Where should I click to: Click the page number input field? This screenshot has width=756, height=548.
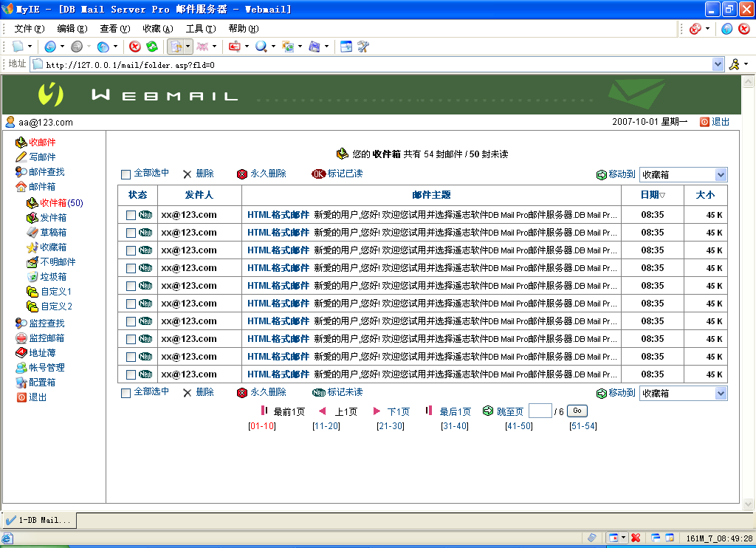coord(540,411)
